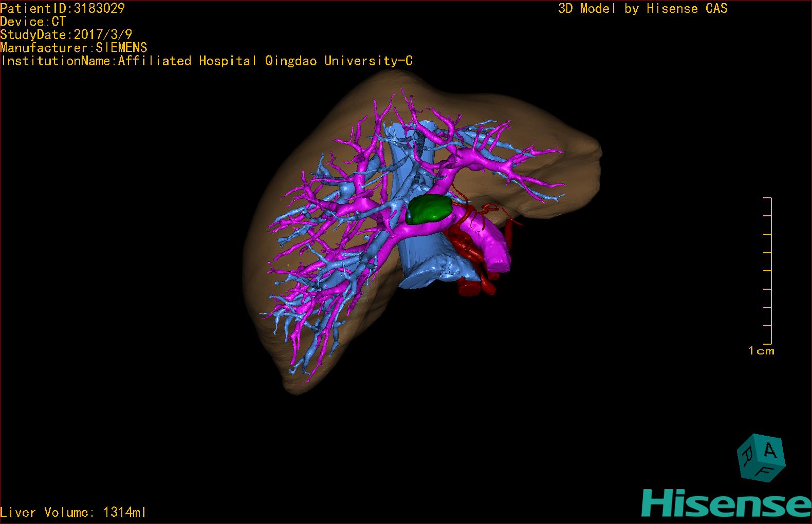
Task: Click the 3D Model by Hisense CAS title
Action: coord(642,8)
